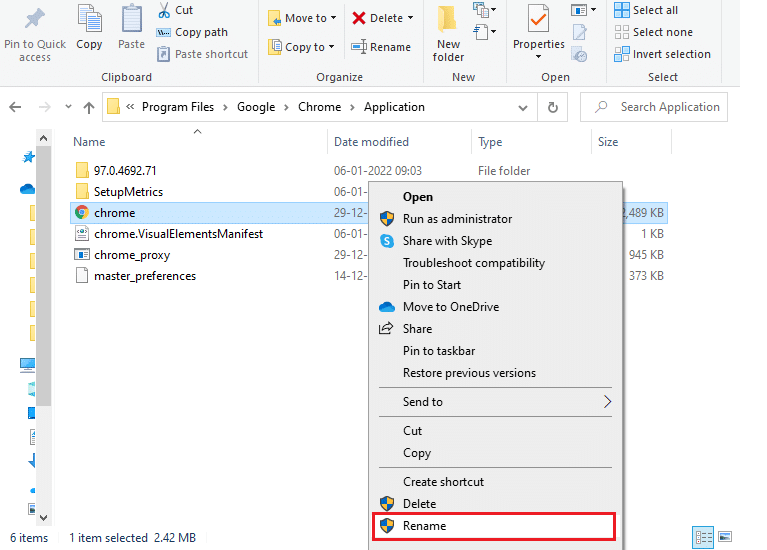Click the red Delete icon in ribbon
Image resolution: width=767 pixels, height=550 pixels.
point(359,18)
